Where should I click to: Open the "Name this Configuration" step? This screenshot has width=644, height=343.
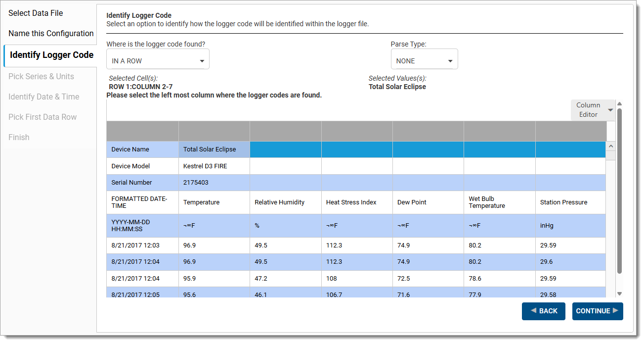point(51,33)
